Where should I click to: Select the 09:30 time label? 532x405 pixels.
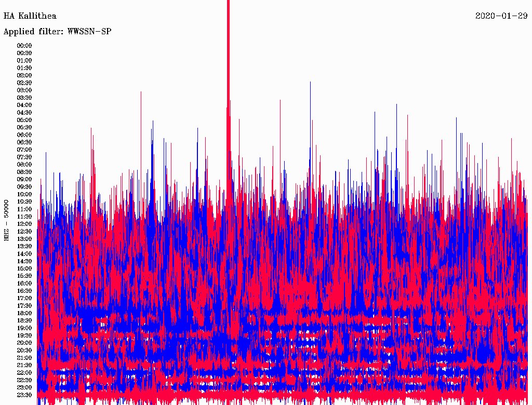[x=24, y=187]
